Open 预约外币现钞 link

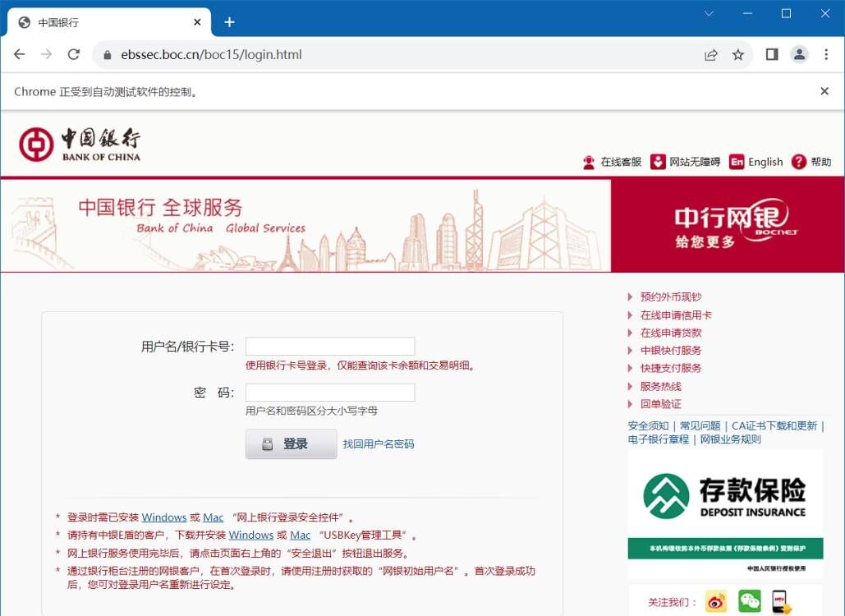pos(670,297)
